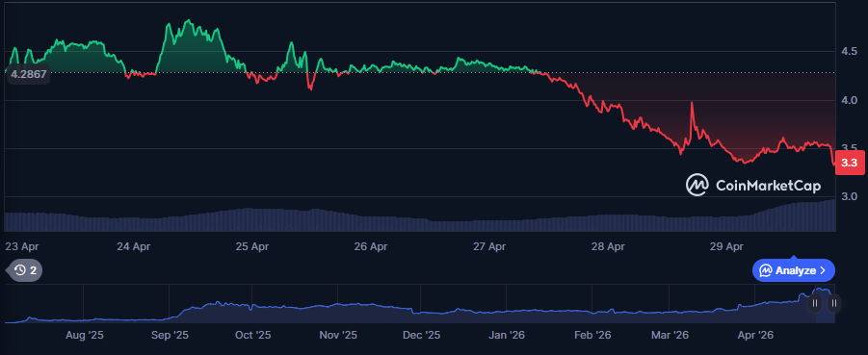The width and height of the screenshot is (868, 355).
Task: Click the 23 Apr date label
Action: click(x=21, y=246)
